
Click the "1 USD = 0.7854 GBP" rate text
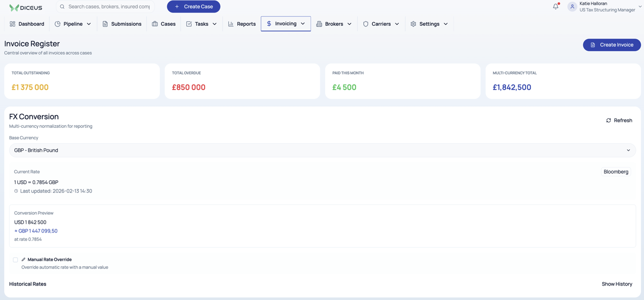36,182
